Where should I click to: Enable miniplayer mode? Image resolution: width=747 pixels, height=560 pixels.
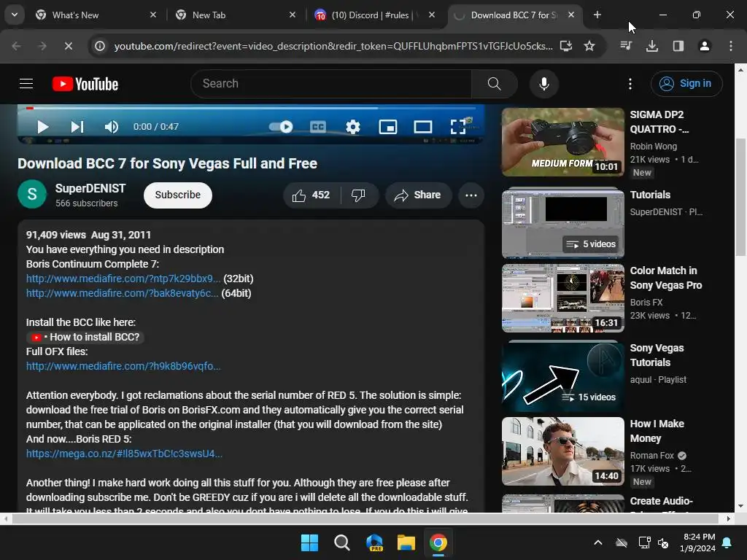click(388, 127)
